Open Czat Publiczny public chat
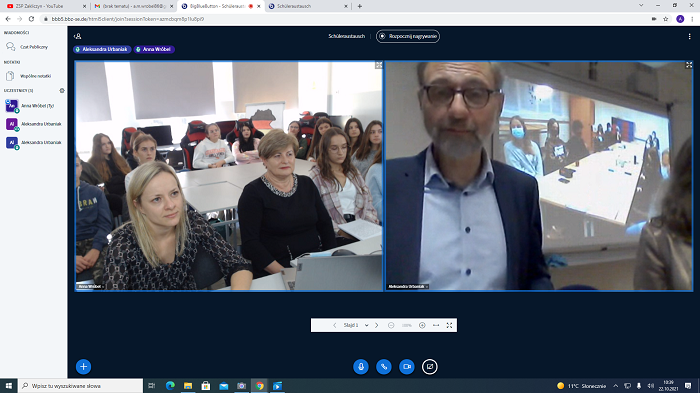Viewport: 700px width, 393px height. 33,47
